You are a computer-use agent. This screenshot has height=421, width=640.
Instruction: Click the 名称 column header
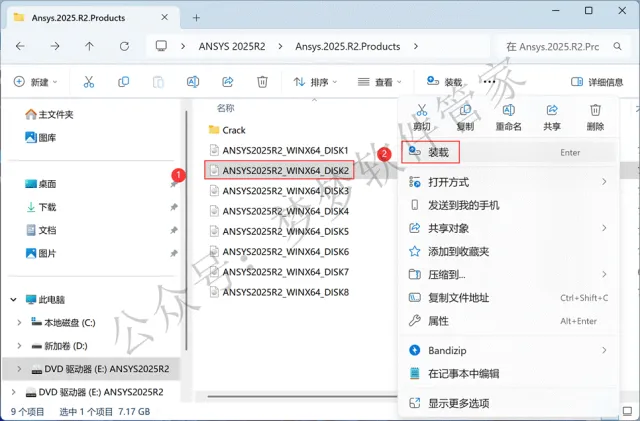(225, 108)
